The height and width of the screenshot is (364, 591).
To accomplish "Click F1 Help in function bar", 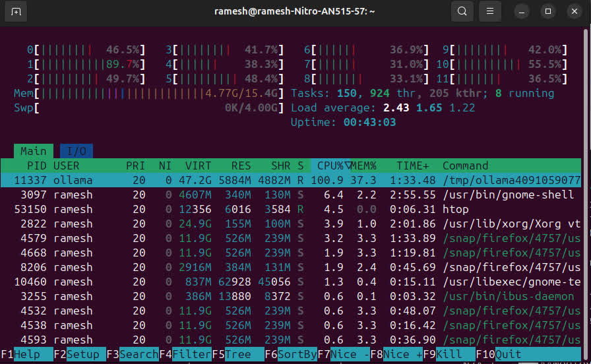I will [x=27, y=355].
